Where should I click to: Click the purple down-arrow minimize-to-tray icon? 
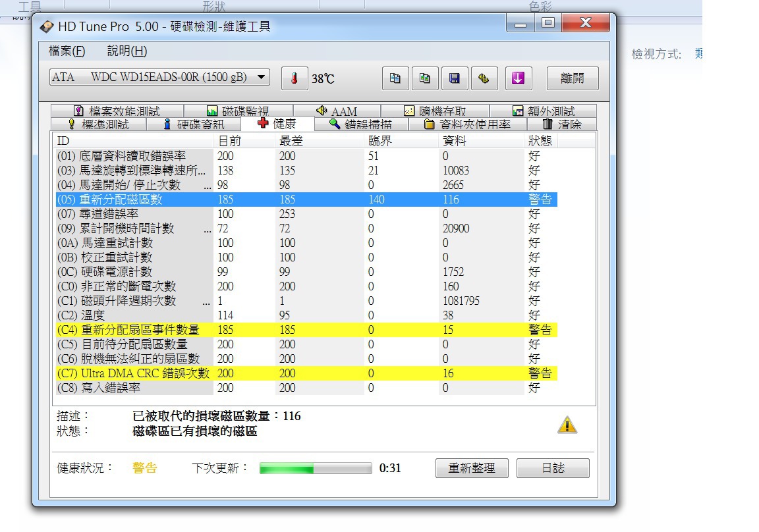(x=519, y=78)
